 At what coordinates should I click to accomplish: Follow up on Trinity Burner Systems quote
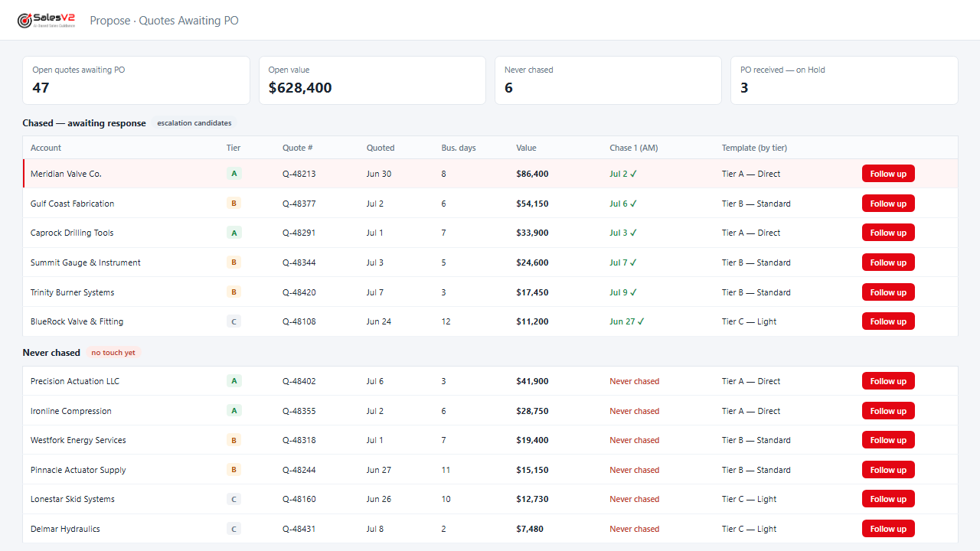tap(888, 292)
